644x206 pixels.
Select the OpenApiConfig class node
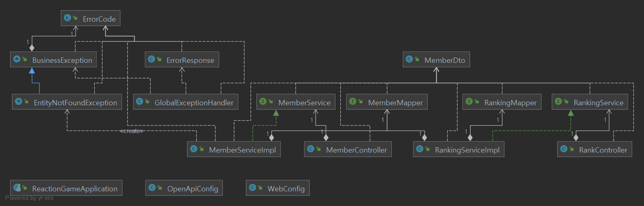[184, 188]
